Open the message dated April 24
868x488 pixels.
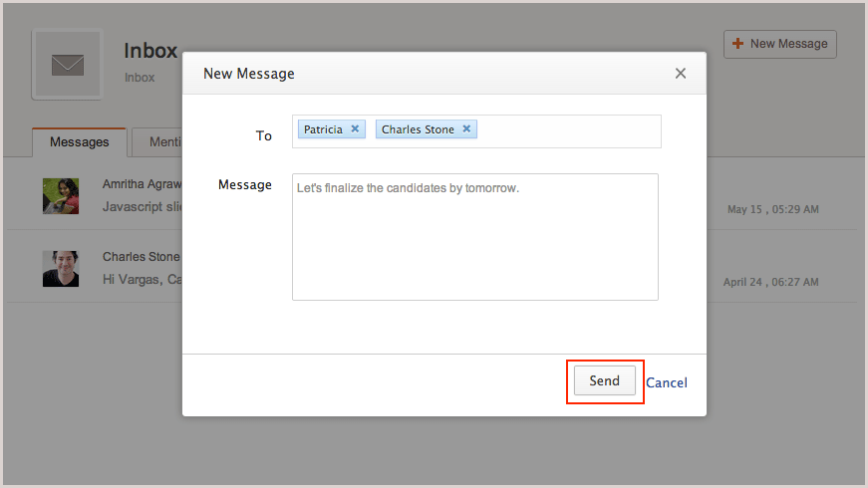pyautogui.click(x=770, y=282)
